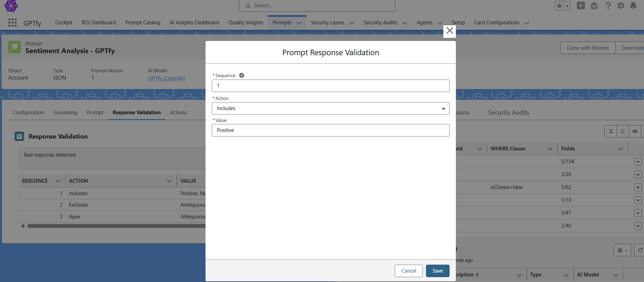Open the App Launcher grid icon

click(x=13, y=23)
